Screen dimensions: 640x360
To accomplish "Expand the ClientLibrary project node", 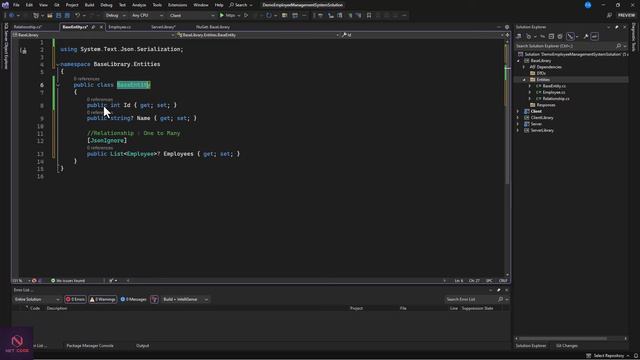I will pos(518,118).
